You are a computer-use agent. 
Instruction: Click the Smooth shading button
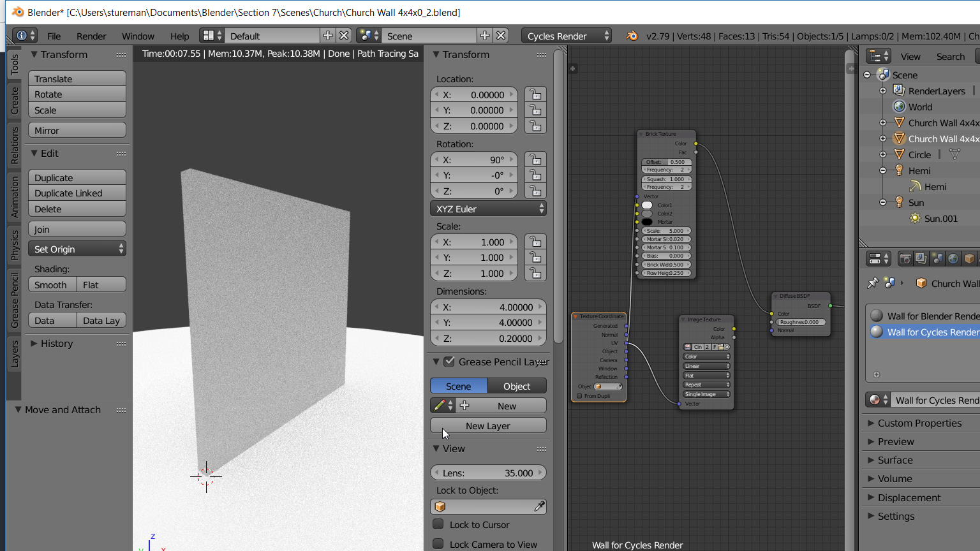tap(52, 284)
